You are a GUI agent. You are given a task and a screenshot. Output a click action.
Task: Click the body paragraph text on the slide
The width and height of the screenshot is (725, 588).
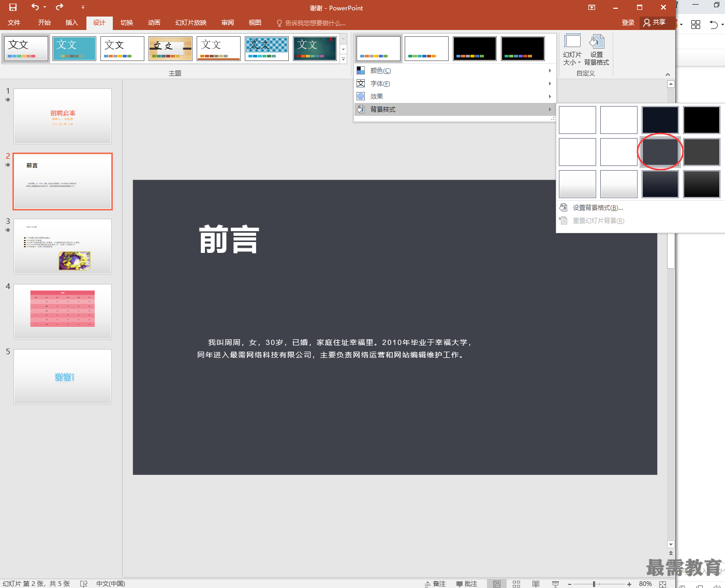click(x=334, y=349)
